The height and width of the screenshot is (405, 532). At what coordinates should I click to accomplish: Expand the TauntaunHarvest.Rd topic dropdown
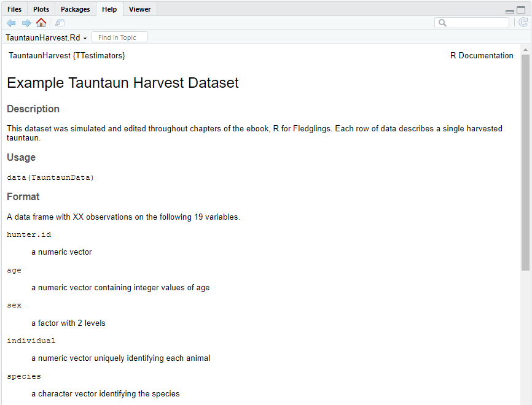[46, 37]
